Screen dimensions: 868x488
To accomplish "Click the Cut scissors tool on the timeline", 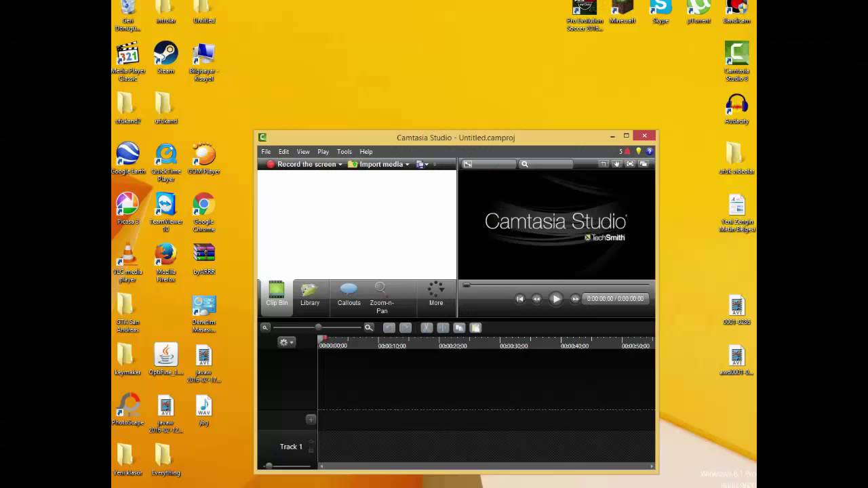I will point(427,327).
